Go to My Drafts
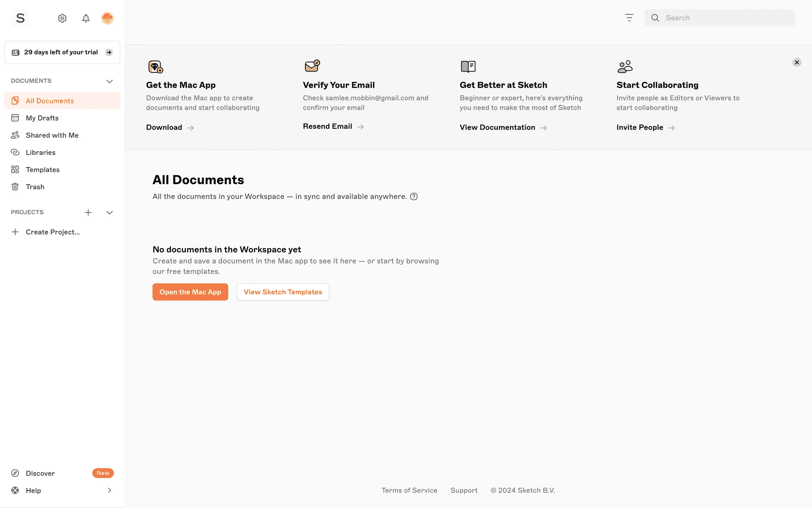This screenshot has width=812, height=508. pos(42,118)
